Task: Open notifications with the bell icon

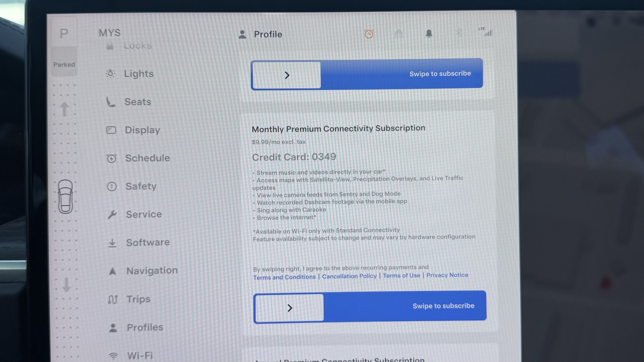Action: (x=429, y=33)
